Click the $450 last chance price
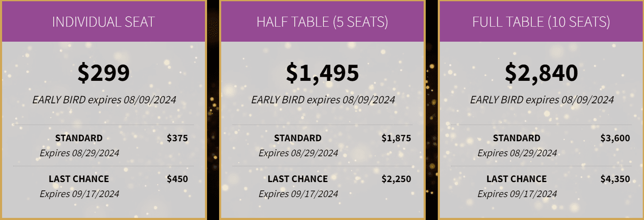644x220 pixels. tap(178, 179)
